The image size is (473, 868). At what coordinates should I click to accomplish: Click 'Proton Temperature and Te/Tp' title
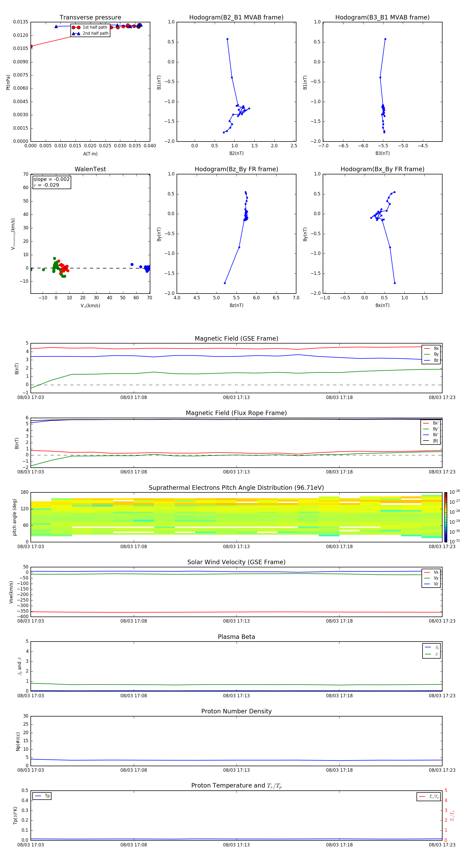pyautogui.click(x=236, y=786)
